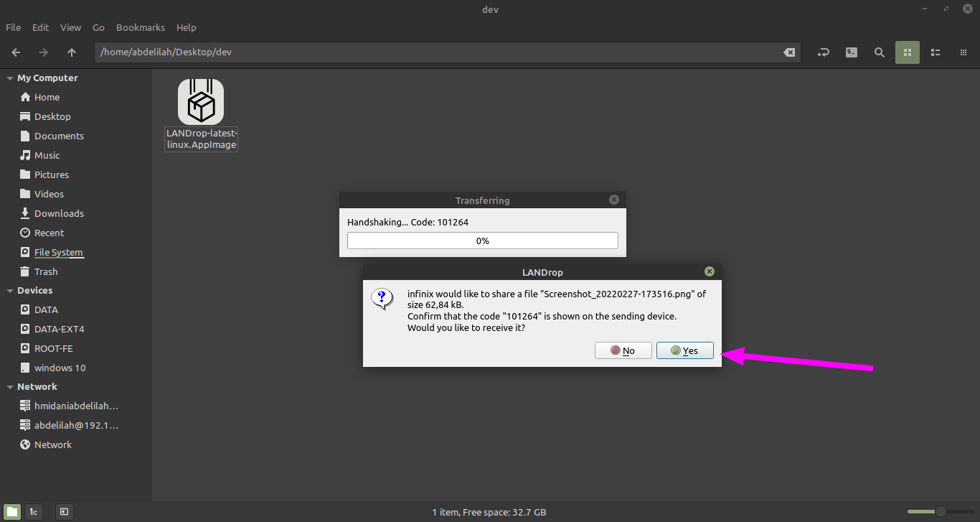Open the Bookmarks menu

140,27
